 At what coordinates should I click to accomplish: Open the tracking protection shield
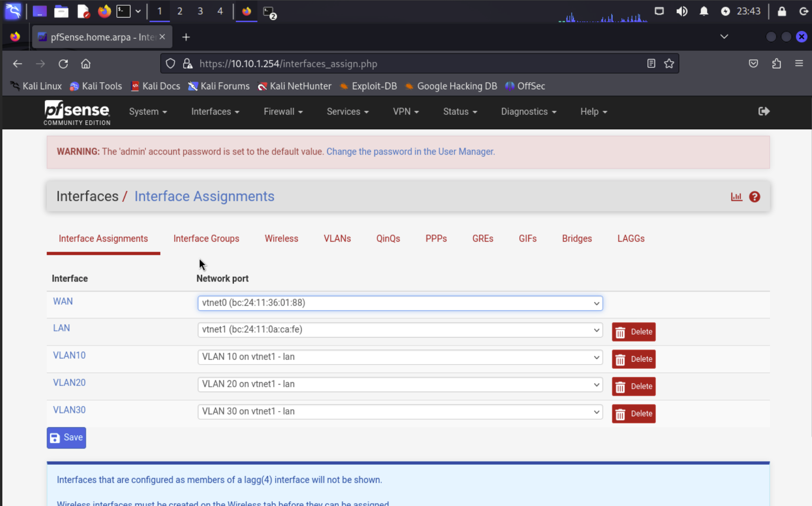coord(170,63)
